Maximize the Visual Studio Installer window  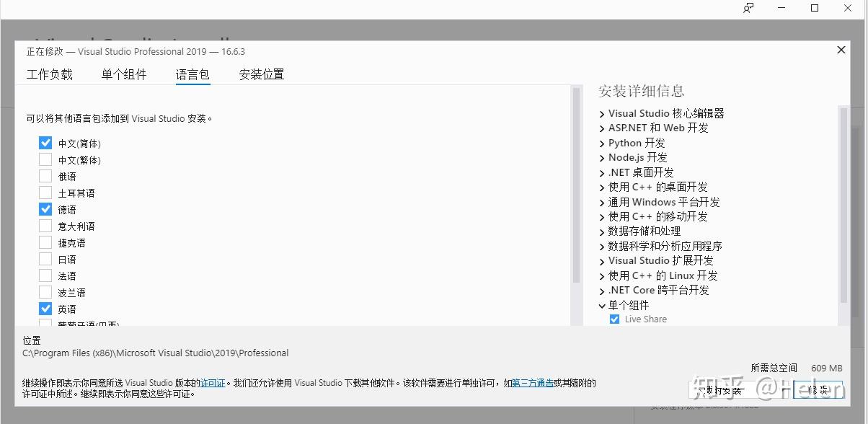815,8
